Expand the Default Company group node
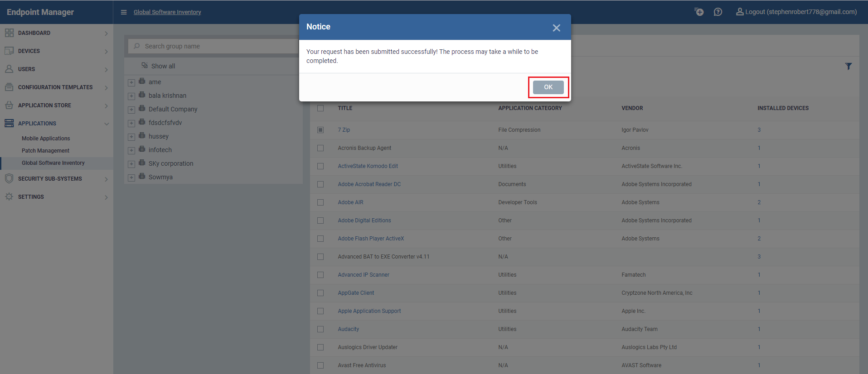Image resolution: width=868 pixels, height=374 pixels. 131,110
